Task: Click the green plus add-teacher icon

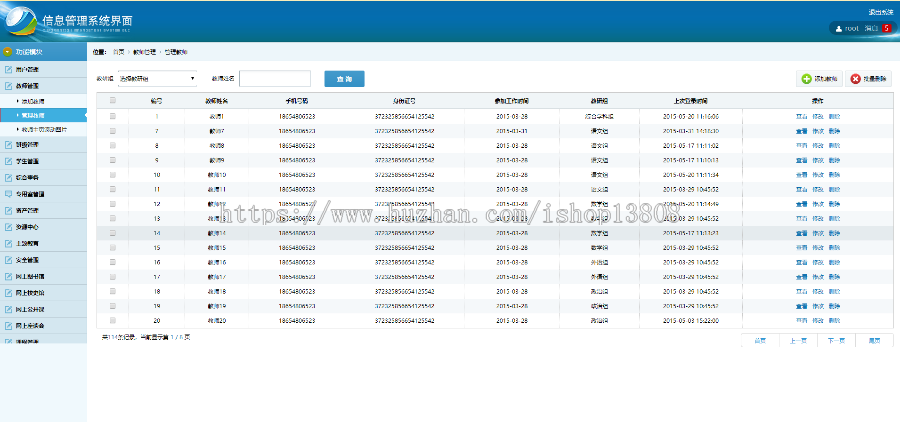Action: tap(806, 79)
